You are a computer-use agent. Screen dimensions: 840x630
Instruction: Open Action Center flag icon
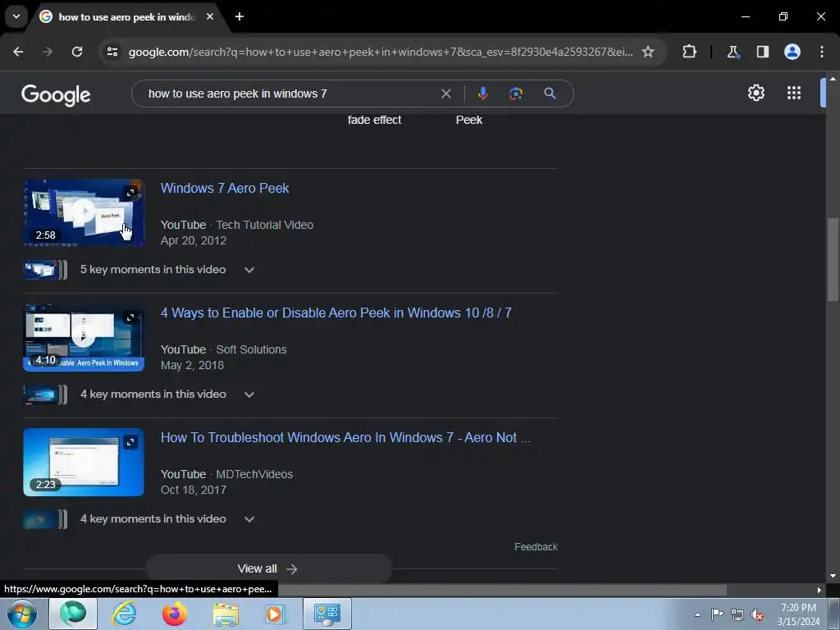coord(717,614)
